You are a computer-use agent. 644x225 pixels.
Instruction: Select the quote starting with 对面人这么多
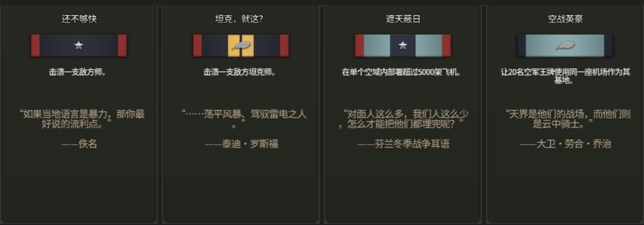(403, 119)
